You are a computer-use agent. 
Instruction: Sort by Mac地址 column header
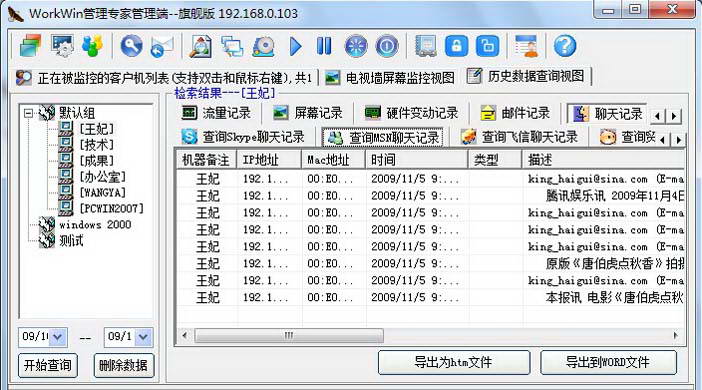coord(333,160)
